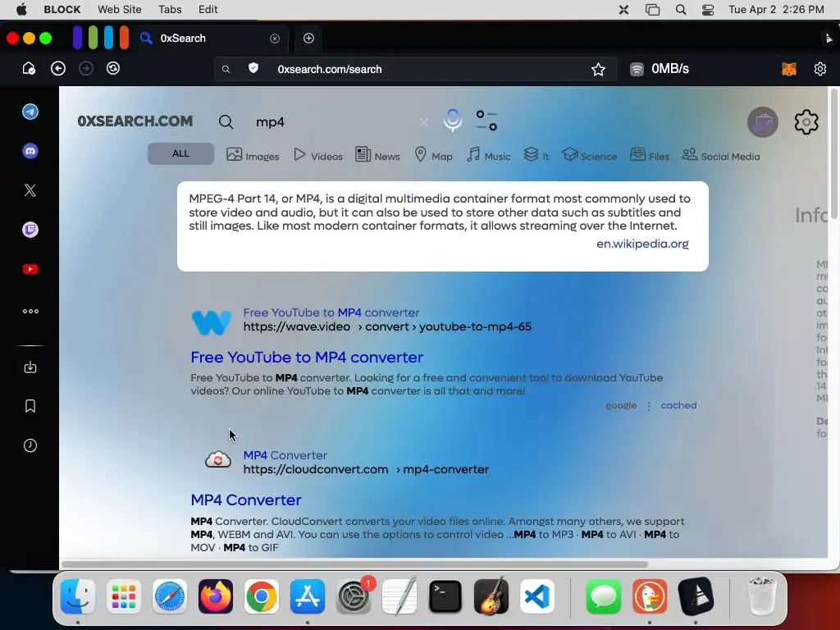Open the MP4 Converter result title
This screenshot has width=840, height=630.
click(x=246, y=500)
